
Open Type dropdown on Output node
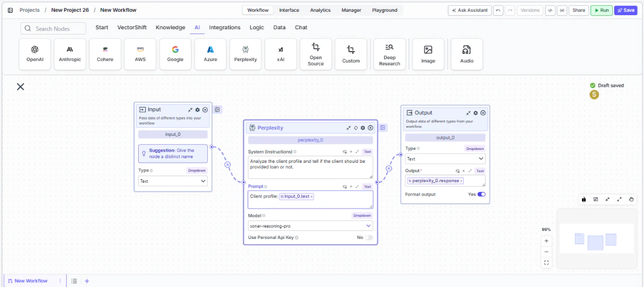pyautogui.click(x=445, y=159)
